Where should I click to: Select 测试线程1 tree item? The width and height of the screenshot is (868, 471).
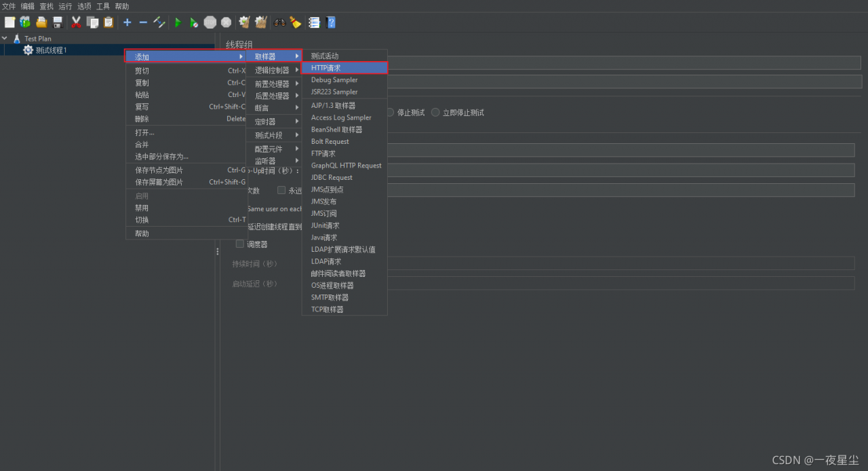[x=51, y=50]
